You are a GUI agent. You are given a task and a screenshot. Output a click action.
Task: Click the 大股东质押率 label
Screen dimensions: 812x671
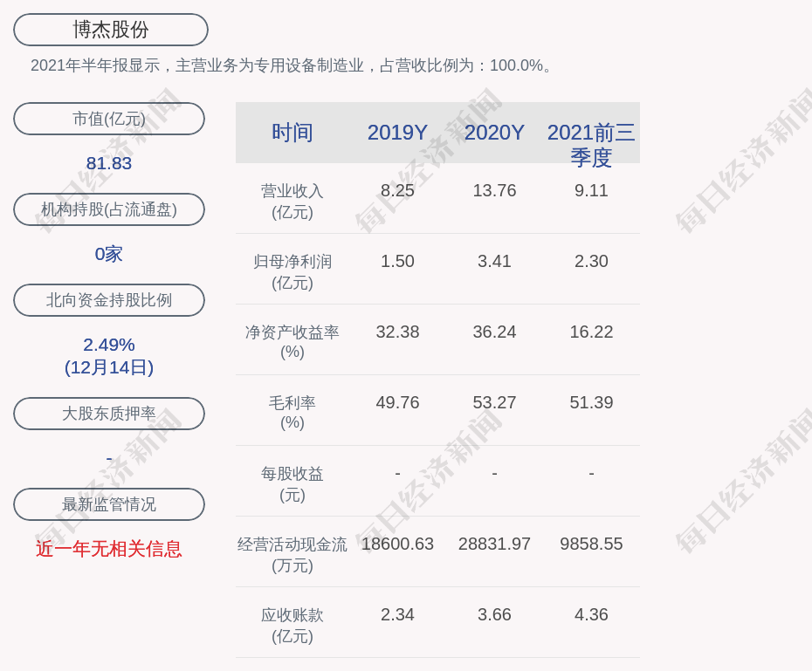(109, 414)
